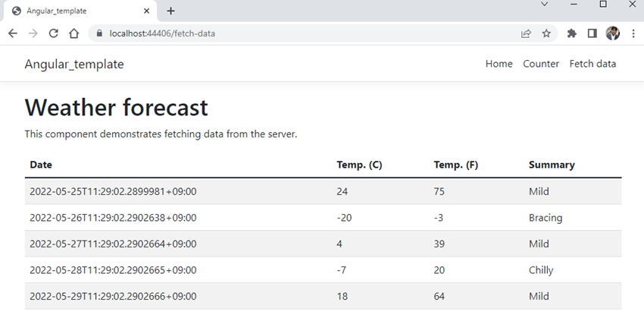Select the Angular_template browser tab

click(x=68, y=11)
